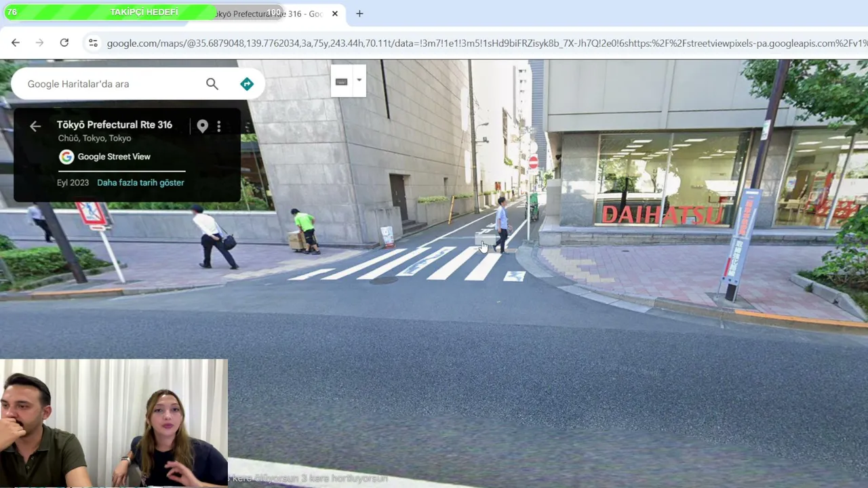Click the "Chūō, Tokyo, Tokyo" address text
868x488 pixels.
[94, 138]
